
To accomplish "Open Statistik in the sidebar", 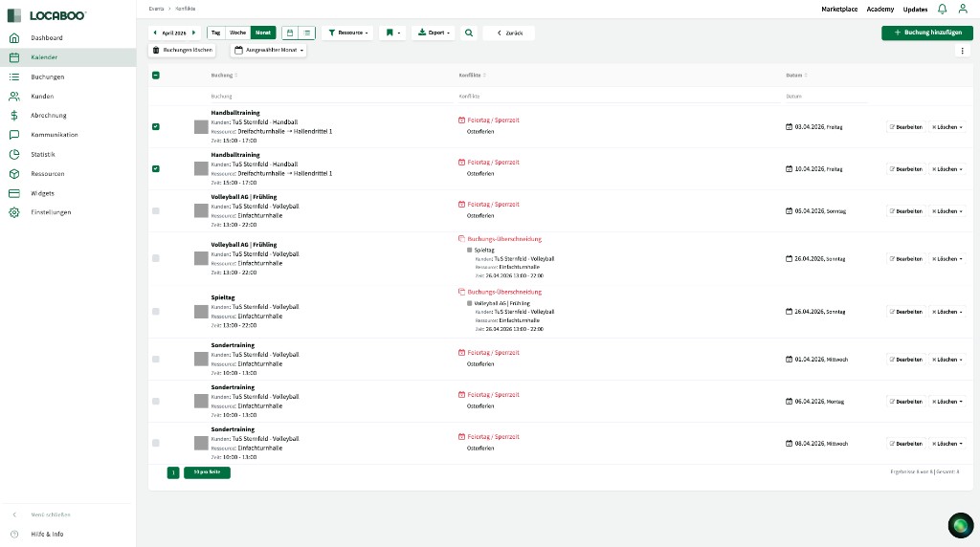I will 43,154.
